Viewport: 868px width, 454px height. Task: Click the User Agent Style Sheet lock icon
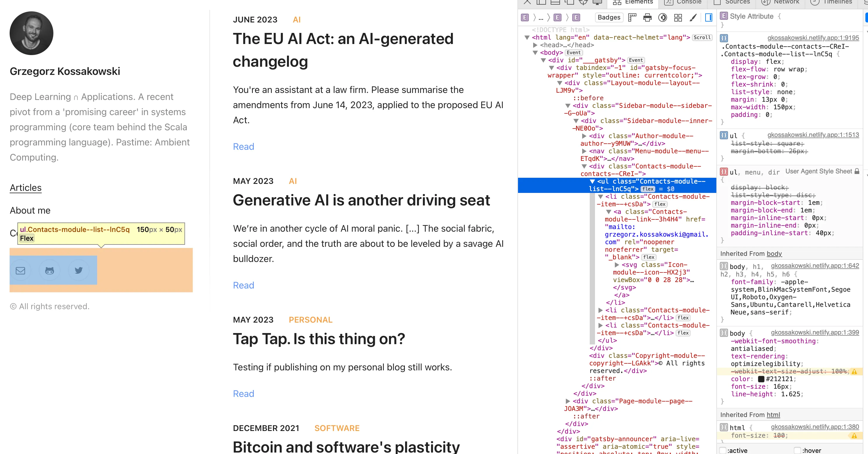coord(857,171)
